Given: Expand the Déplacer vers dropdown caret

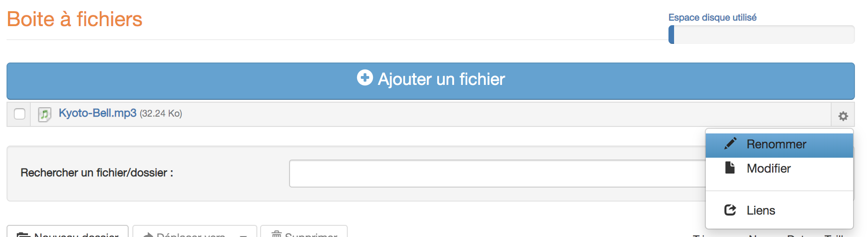Looking at the screenshot, I should [x=243, y=236].
